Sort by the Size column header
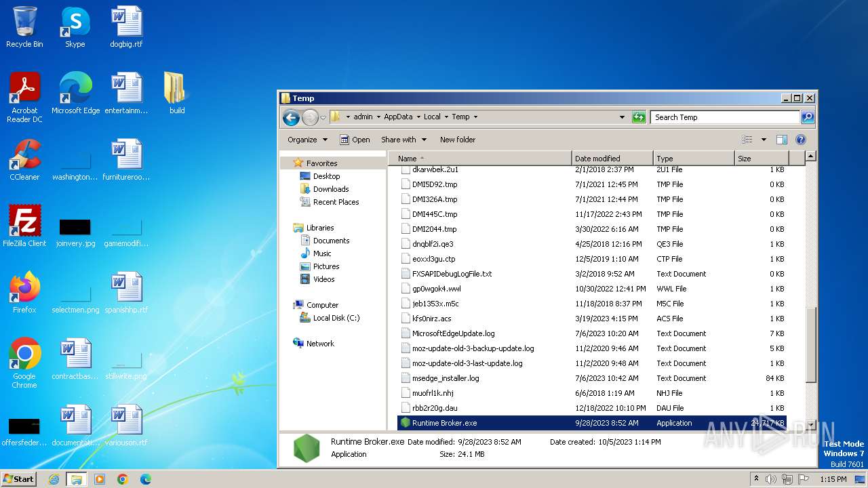Image resolution: width=868 pixels, height=488 pixels. tap(762, 159)
